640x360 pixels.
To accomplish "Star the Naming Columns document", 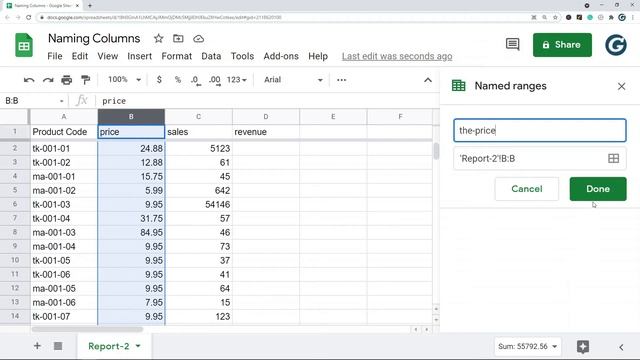I will tap(158, 38).
